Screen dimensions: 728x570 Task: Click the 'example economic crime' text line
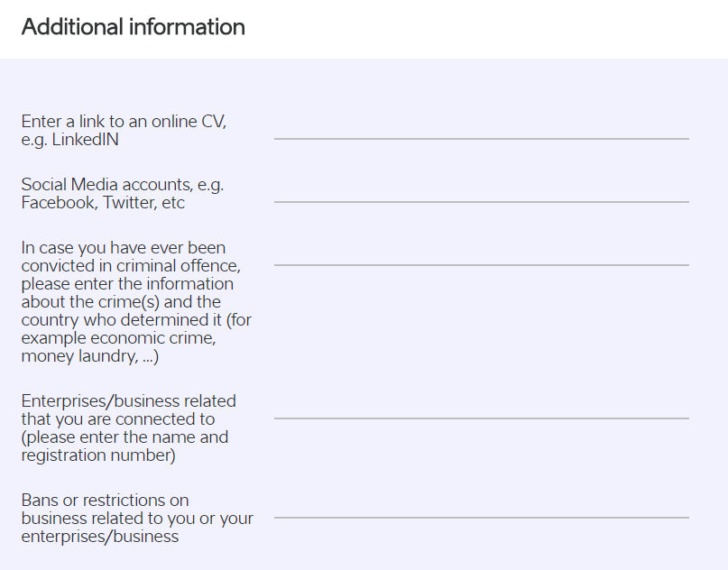[x=119, y=338]
